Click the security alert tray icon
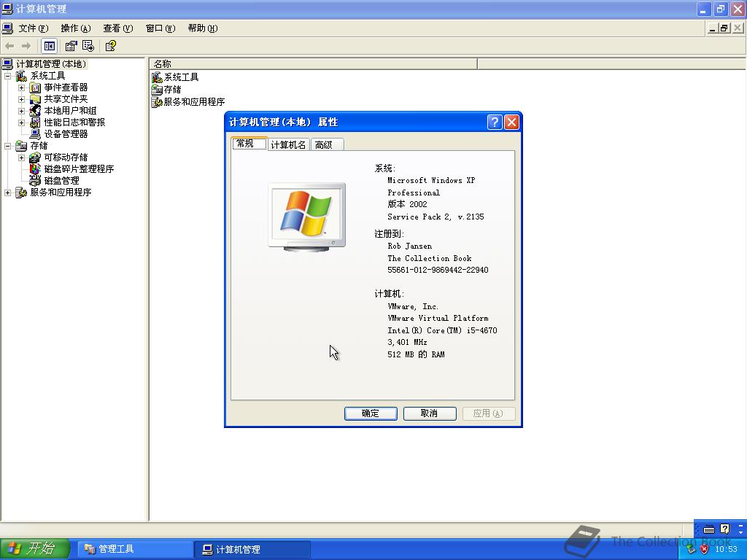Screen dimensions: 747x560 click(704, 549)
